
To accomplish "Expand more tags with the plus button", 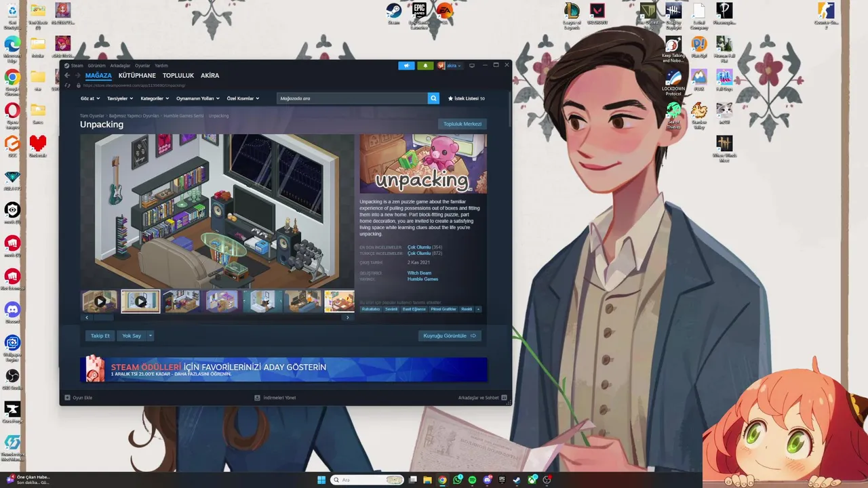I will coord(478,309).
